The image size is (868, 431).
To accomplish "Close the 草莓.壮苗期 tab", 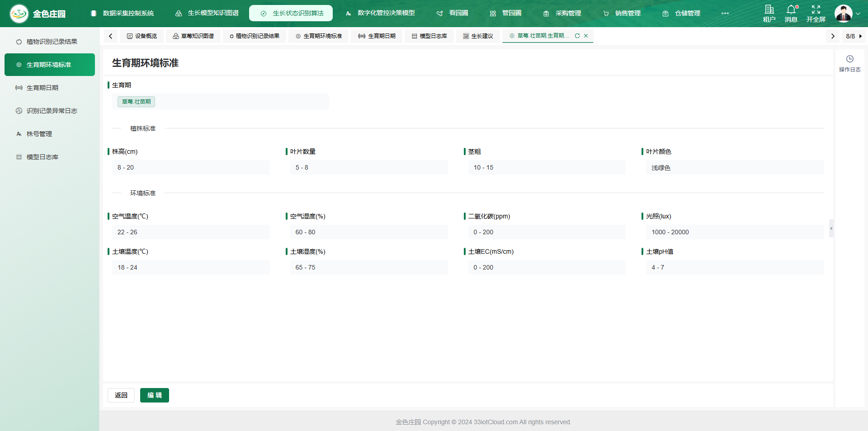I will pyautogui.click(x=586, y=36).
